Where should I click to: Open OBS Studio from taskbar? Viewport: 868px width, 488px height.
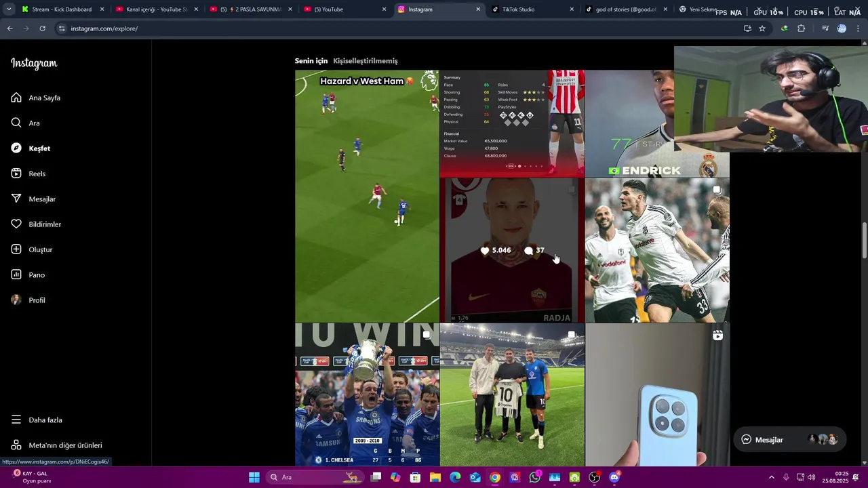595,477
